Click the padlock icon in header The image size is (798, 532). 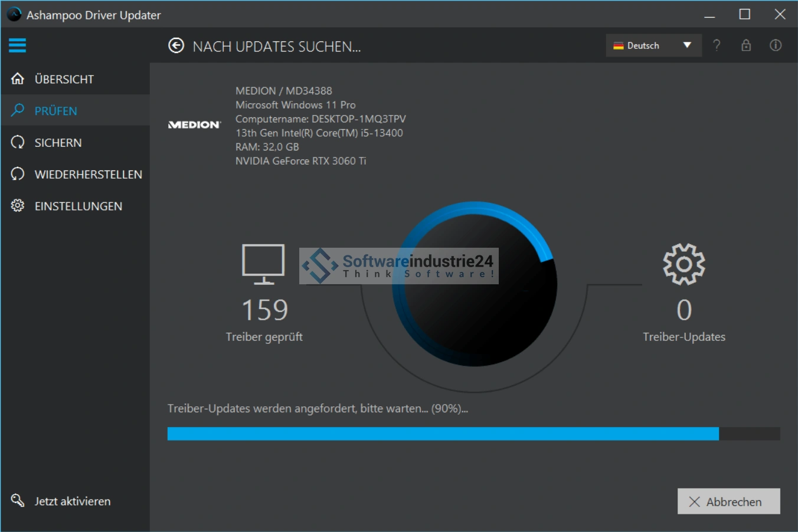point(746,45)
